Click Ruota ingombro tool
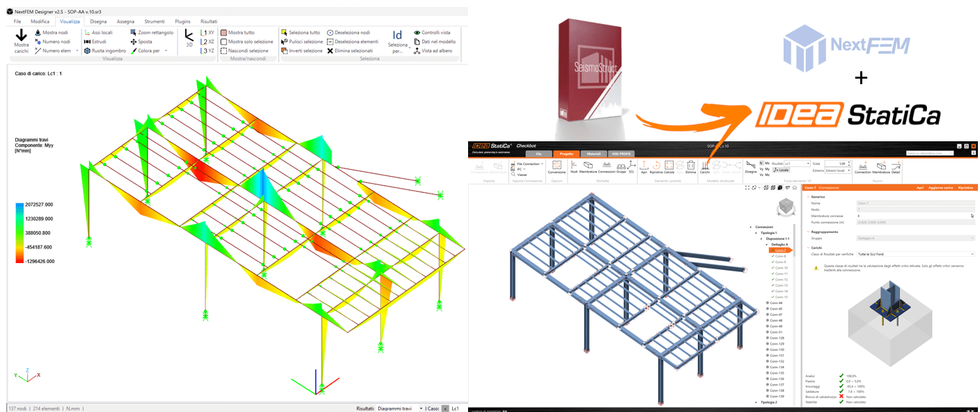 [104, 50]
